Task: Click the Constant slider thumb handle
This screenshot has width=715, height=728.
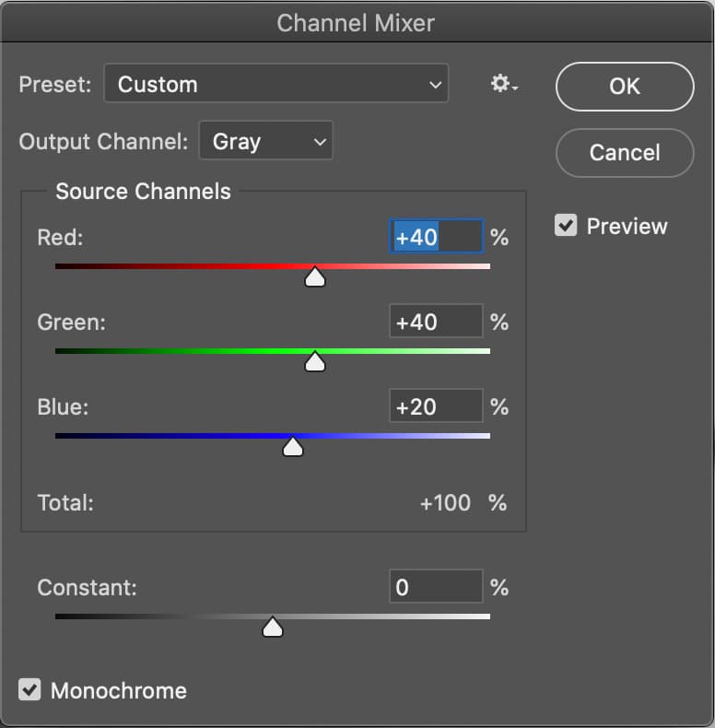Action: (273, 627)
